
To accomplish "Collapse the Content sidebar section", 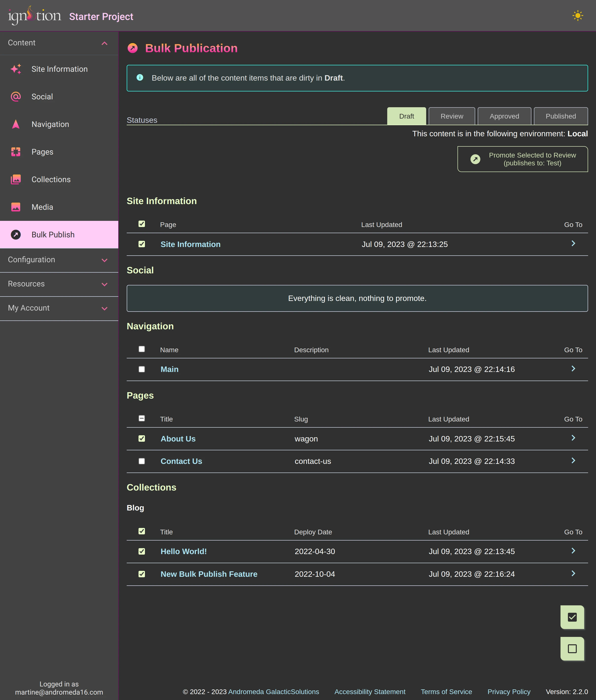I will click(59, 43).
